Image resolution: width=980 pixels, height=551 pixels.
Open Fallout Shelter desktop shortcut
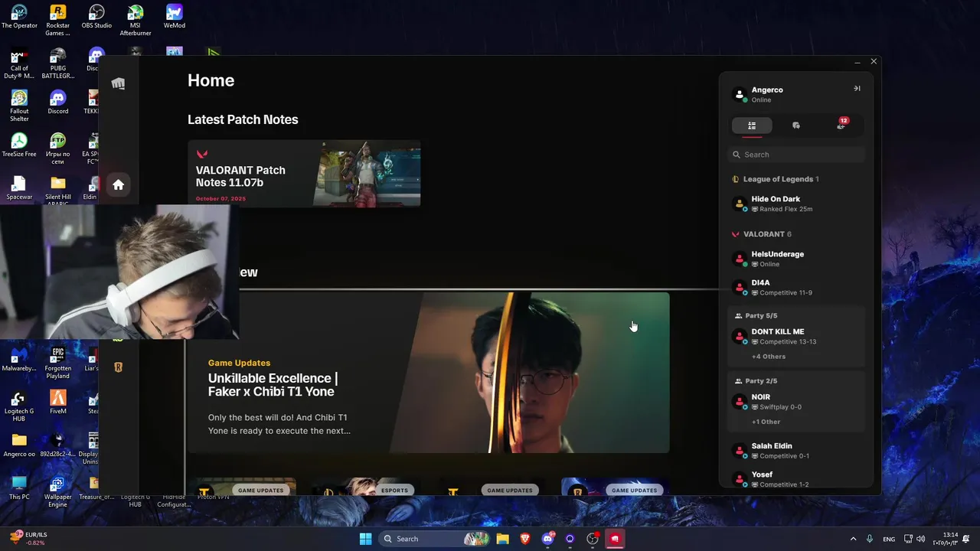coord(19,107)
